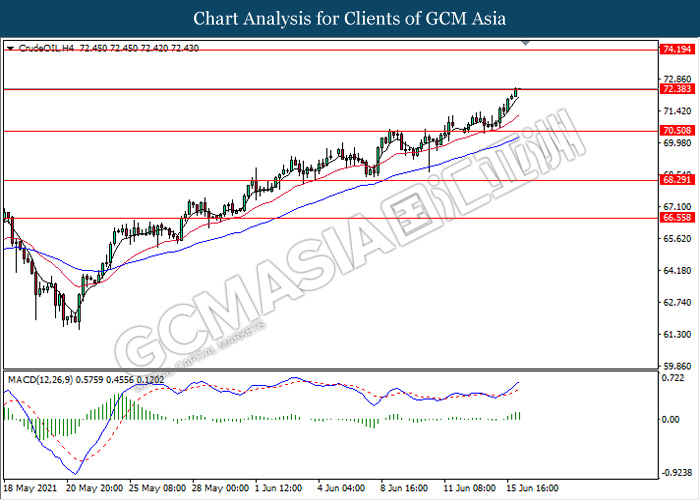Click the 71.420 price axis value

click(x=677, y=111)
